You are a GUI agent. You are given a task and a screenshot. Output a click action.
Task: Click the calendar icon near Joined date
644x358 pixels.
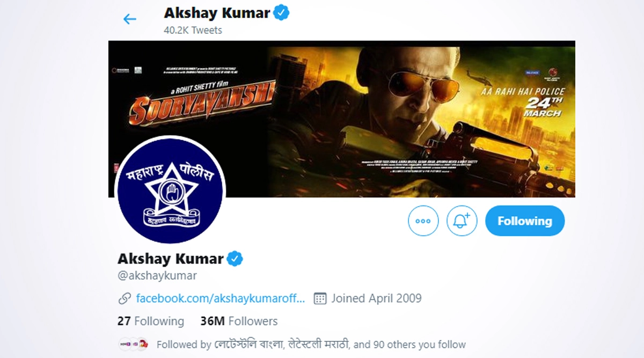(320, 298)
